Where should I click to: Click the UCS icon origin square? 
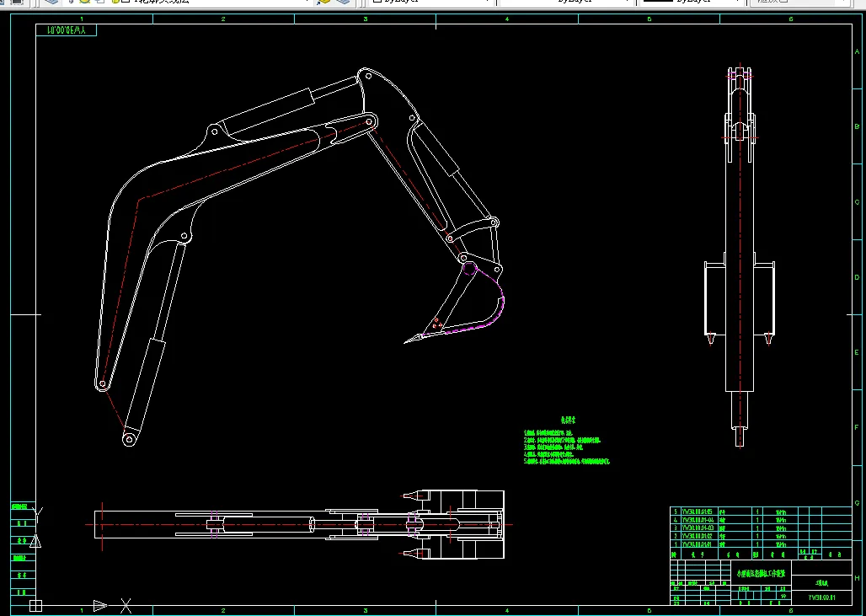pyautogui.click(x=35, y=606)
